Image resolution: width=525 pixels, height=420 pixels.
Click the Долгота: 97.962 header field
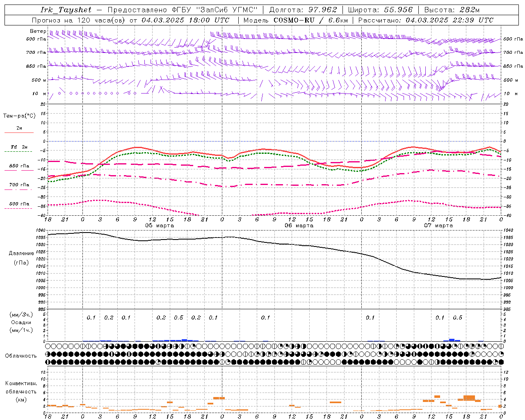coord(303,10)
